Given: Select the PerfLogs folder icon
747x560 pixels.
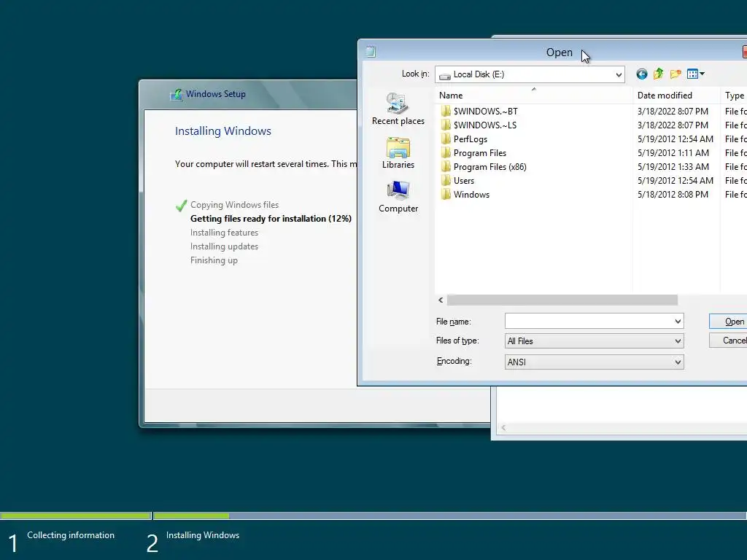Looking at the screenshot, I should (x=446, y=139).
